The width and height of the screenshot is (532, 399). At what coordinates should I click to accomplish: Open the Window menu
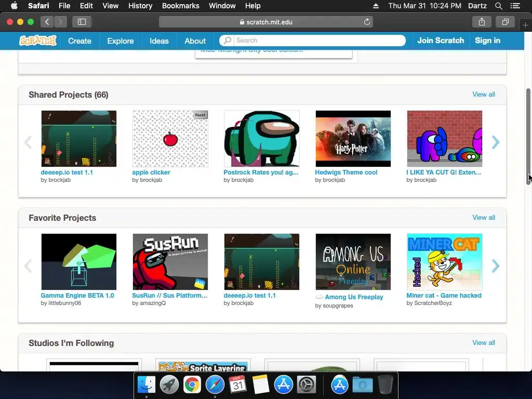click(x=222, y=6)
